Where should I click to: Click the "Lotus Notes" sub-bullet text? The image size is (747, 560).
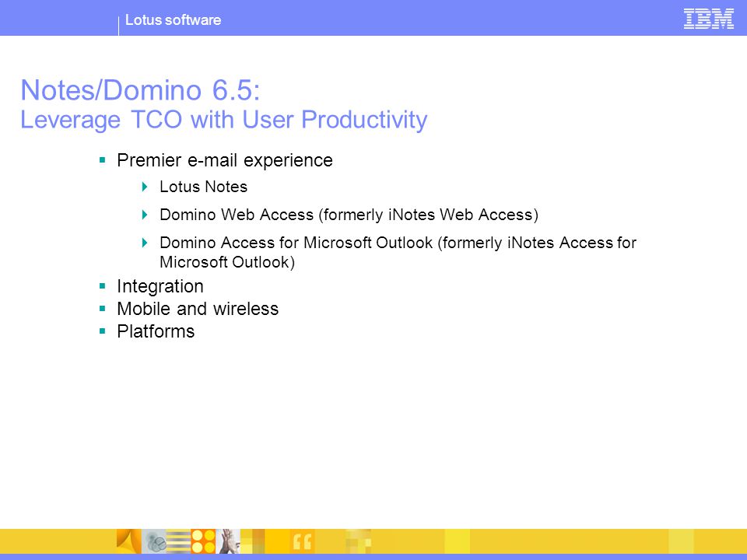click(203, 187)
